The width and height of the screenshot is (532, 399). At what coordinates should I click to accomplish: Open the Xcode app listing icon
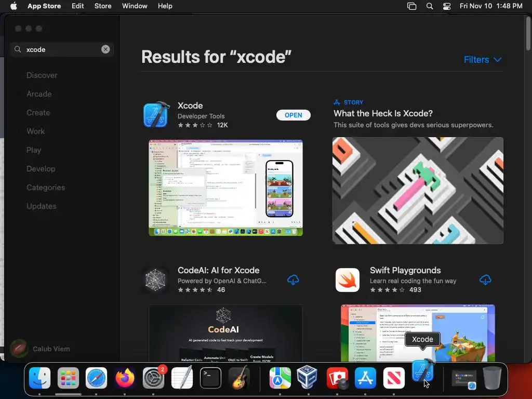(x=156, y=115)
